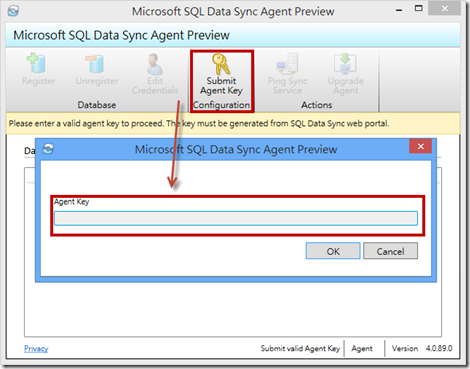Close the main Data Sync Agent window
Viewport: 470px width, 369px height.
coord(445,9)
